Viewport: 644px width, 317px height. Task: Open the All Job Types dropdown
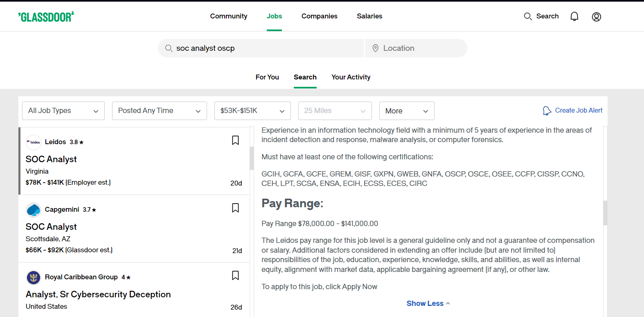[x=63, y=111]
